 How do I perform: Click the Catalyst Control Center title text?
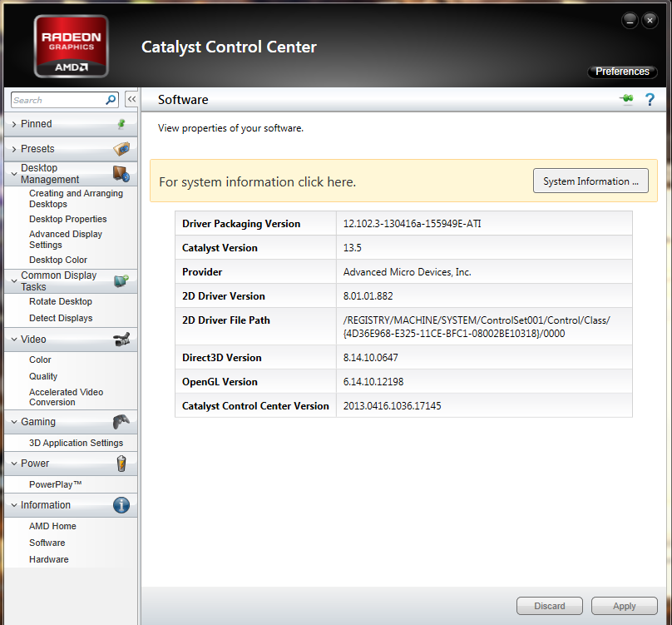(x=229, y=47)
